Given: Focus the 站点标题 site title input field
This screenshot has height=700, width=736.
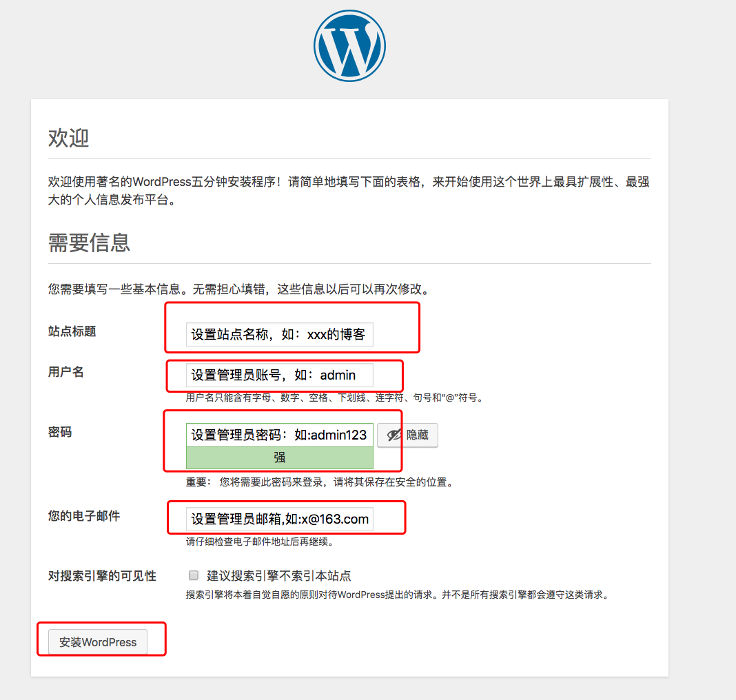Looking at the screenshot, I should pos(279,335).
